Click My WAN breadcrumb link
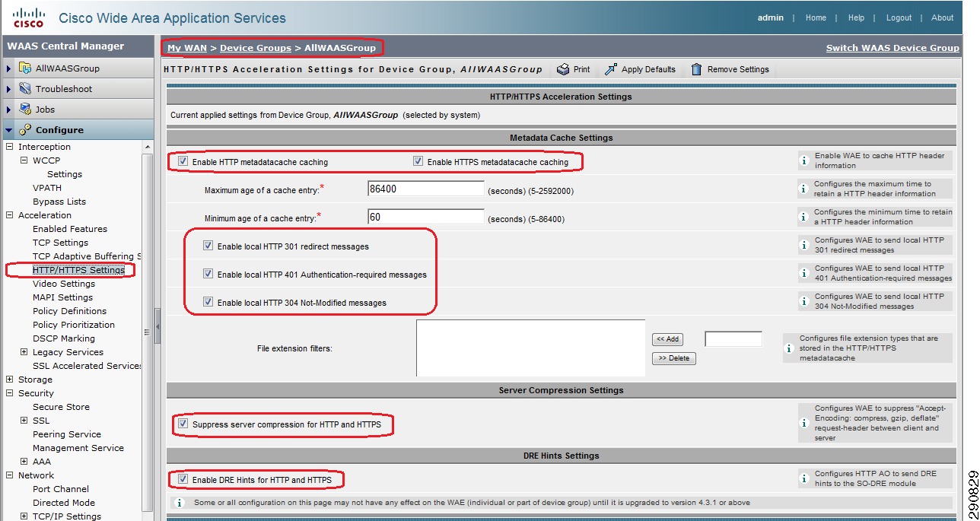The height and width of the screenshot is (521, 980). (x=187, y=48)
